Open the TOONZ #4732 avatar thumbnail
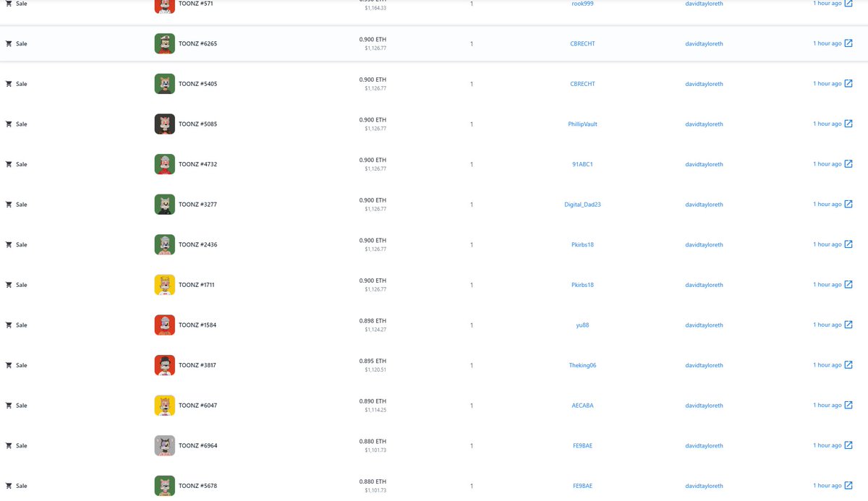The image size is (868, 501). click(165, 164)
